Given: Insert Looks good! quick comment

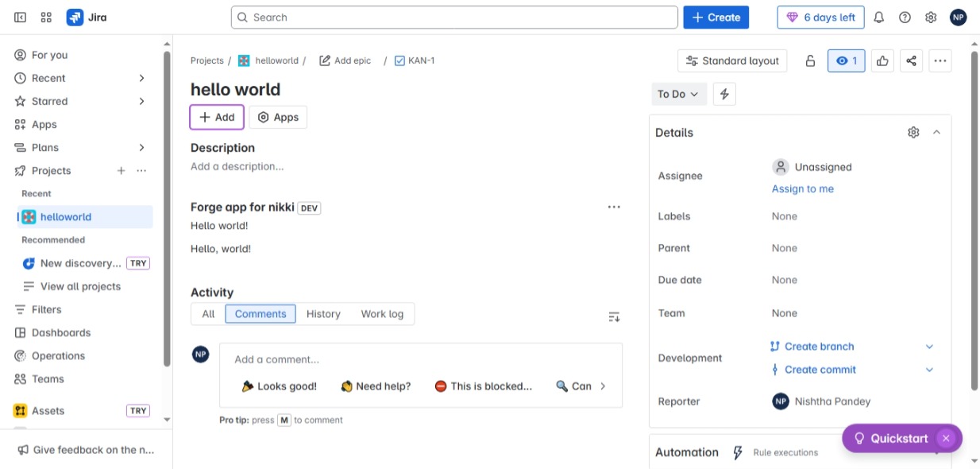Looking at the screenshot, I should [280, 386].
